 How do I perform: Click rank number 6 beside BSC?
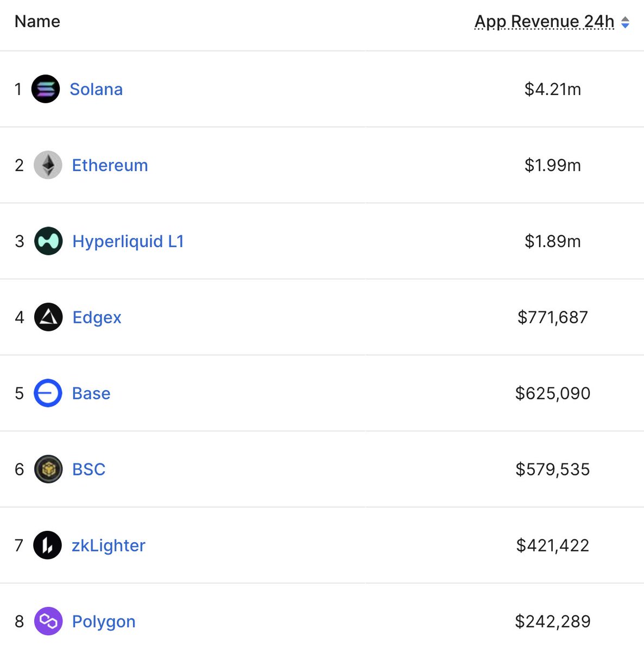pos(20,469)
